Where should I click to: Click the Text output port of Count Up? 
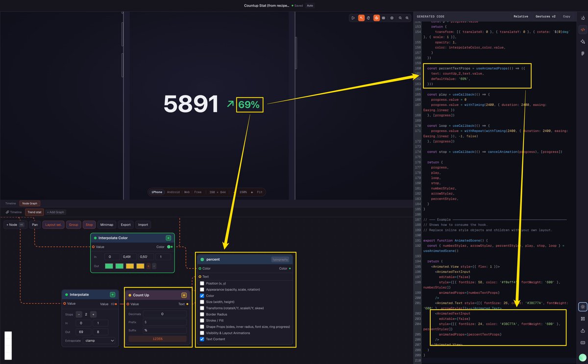187,304
